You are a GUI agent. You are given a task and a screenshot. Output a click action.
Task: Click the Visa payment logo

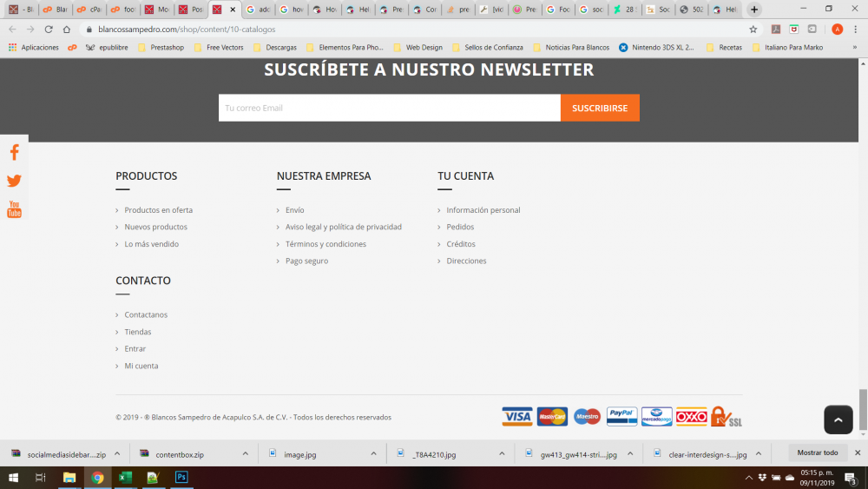(517, 416)
